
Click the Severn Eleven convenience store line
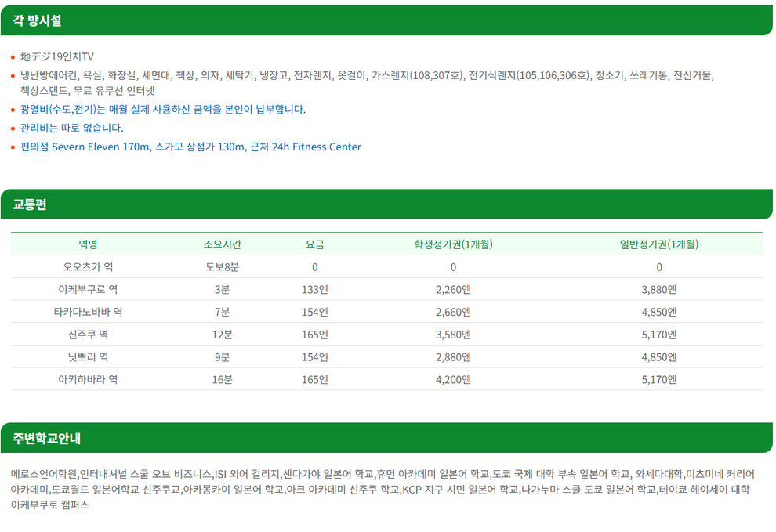click(190, 147)
